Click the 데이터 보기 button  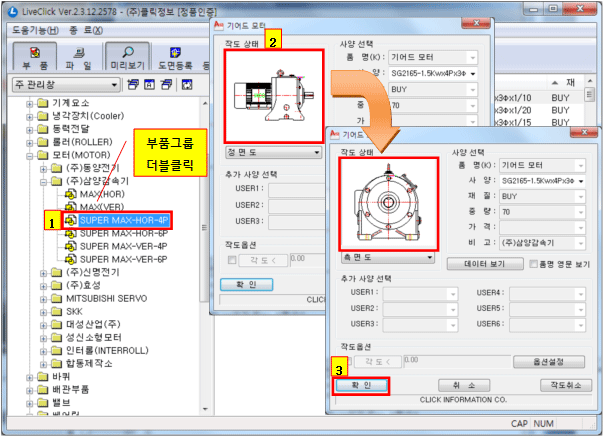pyautogui.click(x=485, y=264)
